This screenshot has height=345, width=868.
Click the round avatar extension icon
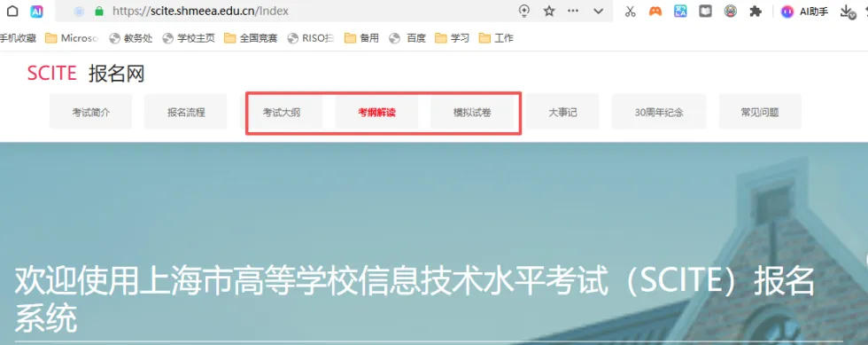(731, 12)
